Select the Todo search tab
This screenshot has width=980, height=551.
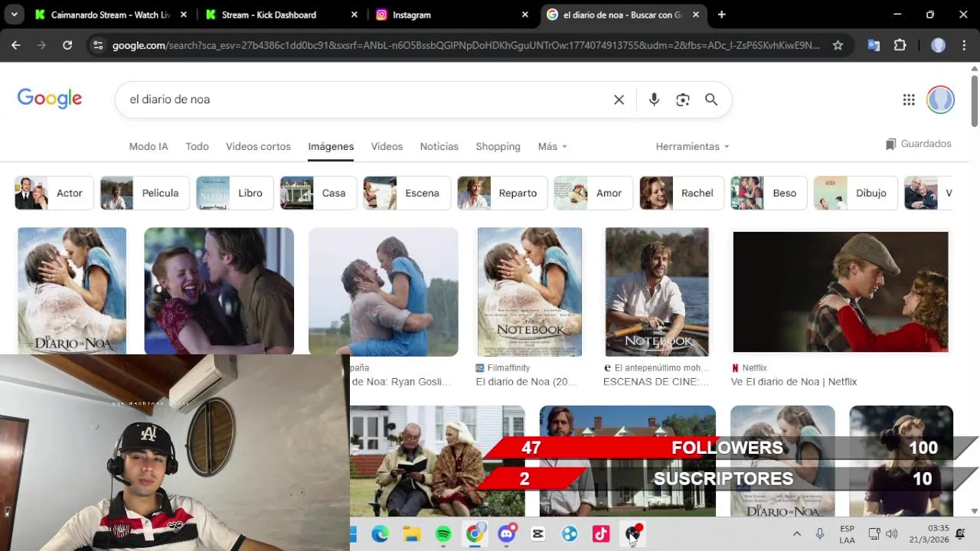(197, 146)
